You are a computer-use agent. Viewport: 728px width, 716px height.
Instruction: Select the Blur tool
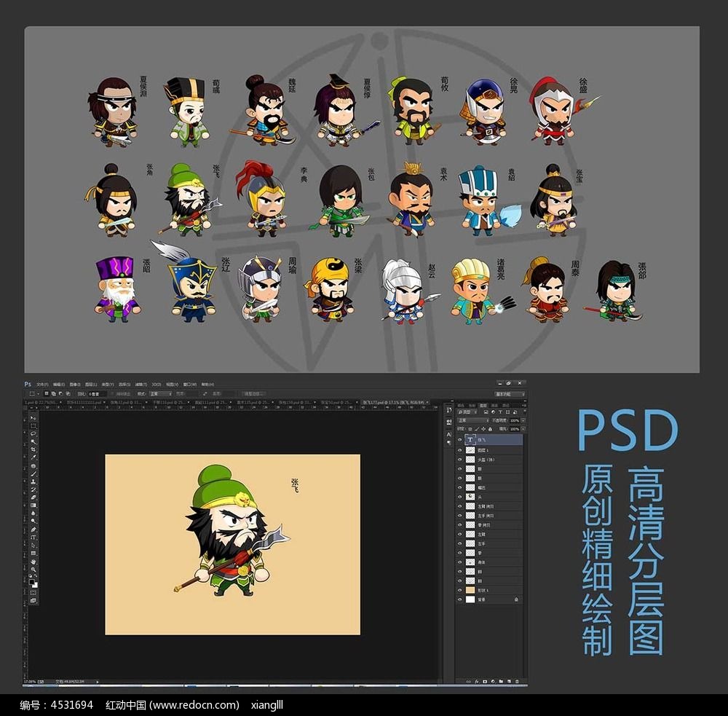(x=33, y=514)
